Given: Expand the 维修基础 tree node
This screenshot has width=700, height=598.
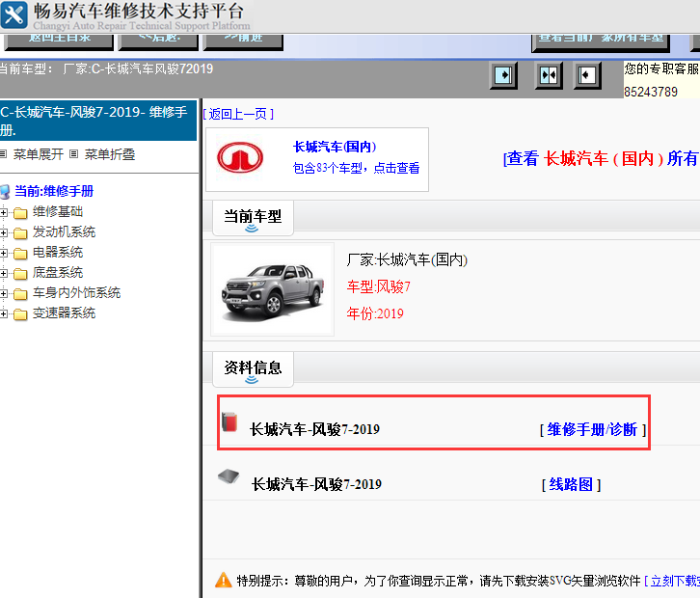Looking at the screenshot, I should (x=4, y=212).
